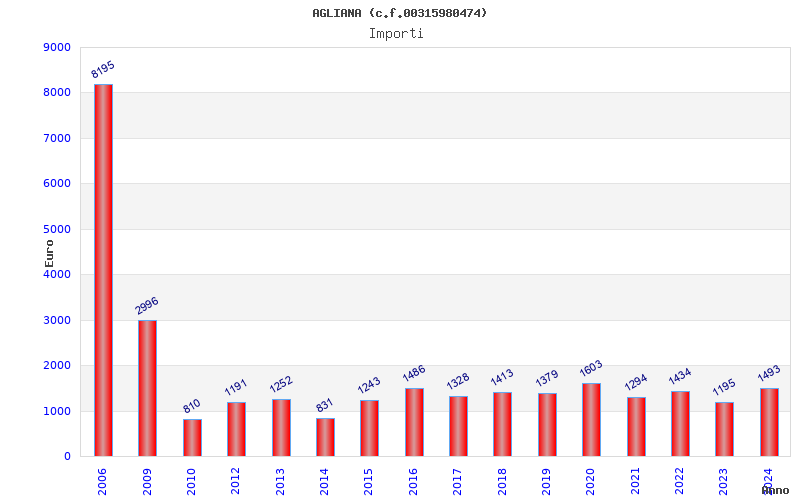Click the 2013 bar labeled 1252
Image resolution: width=800 pixels, height=500 pixels.
click(281, 428)
